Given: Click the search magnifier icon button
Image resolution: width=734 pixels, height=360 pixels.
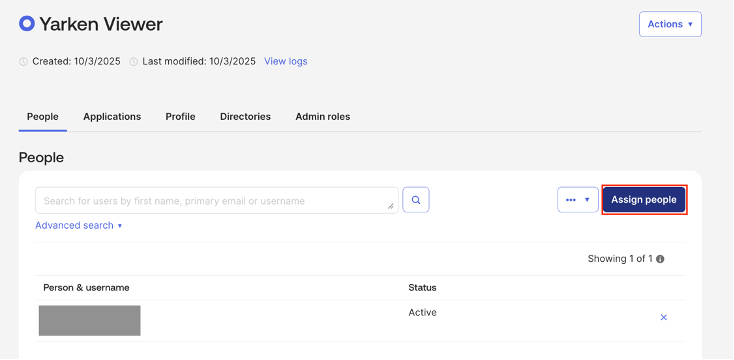Looking at the screenshot, I should (416, 200).
